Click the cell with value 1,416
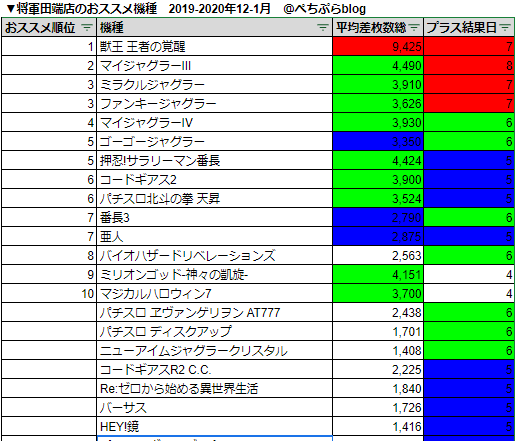518x441 pixels. point(378,426)
